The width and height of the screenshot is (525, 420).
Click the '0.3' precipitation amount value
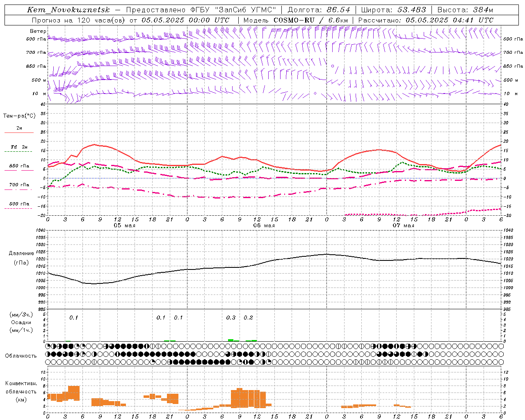[x=231, y=318]
